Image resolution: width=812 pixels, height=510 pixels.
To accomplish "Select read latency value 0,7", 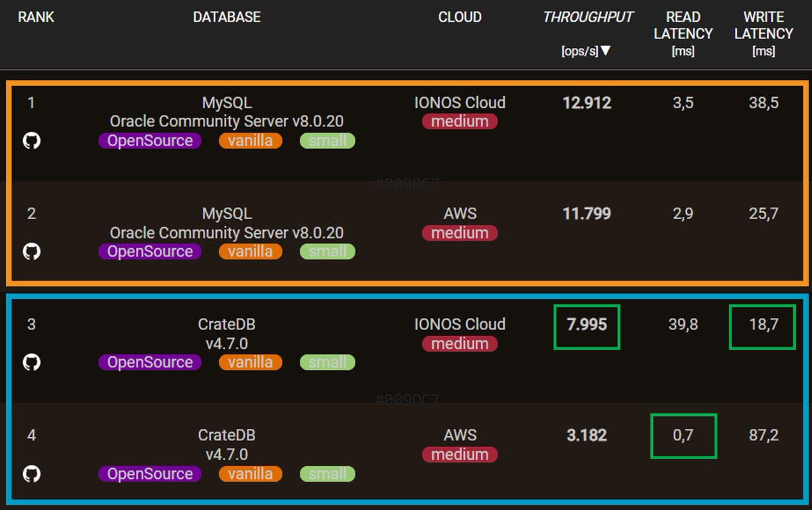I will [683, 436].
